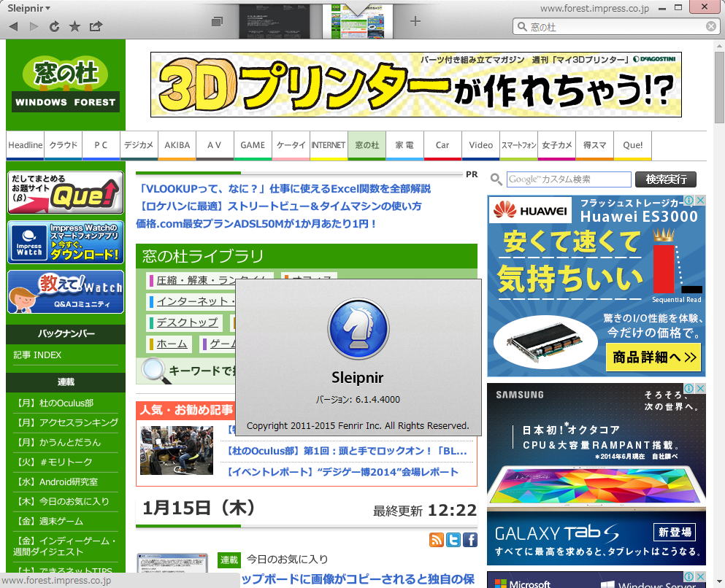Open the 価格.com ADSL50M PR link
This screenshot has width=725, height=588.
tap(256, 223)
